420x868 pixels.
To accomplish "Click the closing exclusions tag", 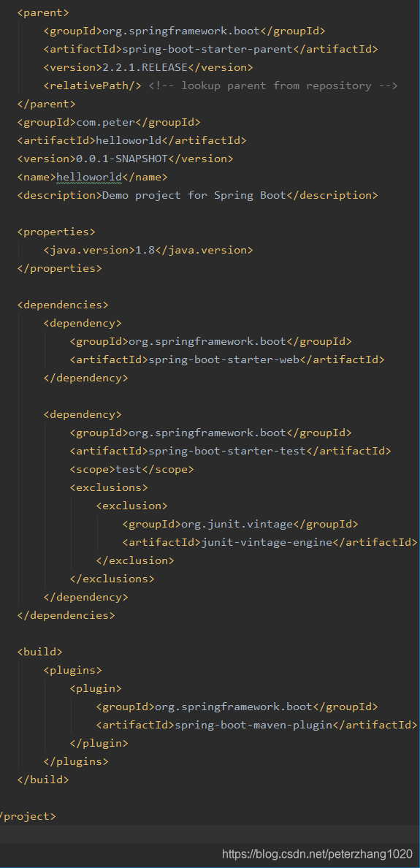I will click(112, 579).
